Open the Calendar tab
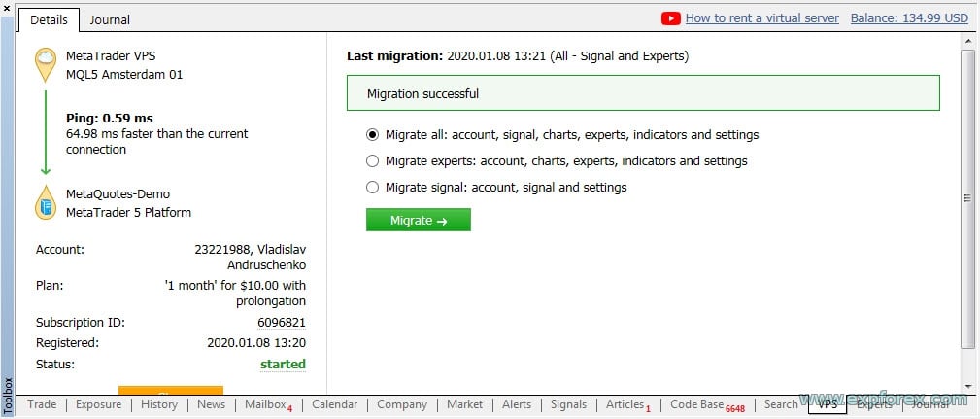Image resolution: width=980 pixels, height=419 pixels. click(334, 404)
